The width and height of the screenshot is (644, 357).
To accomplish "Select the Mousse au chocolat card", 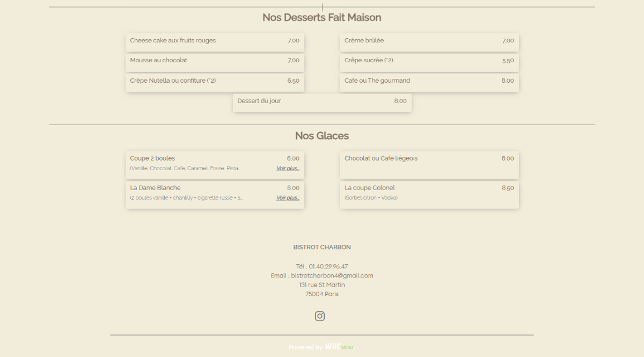I will click(215, 62).
